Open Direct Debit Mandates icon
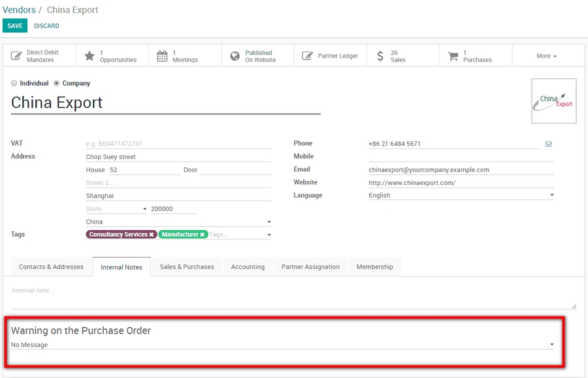Screen dimensions: 588x378 click(x=16, y=55)
